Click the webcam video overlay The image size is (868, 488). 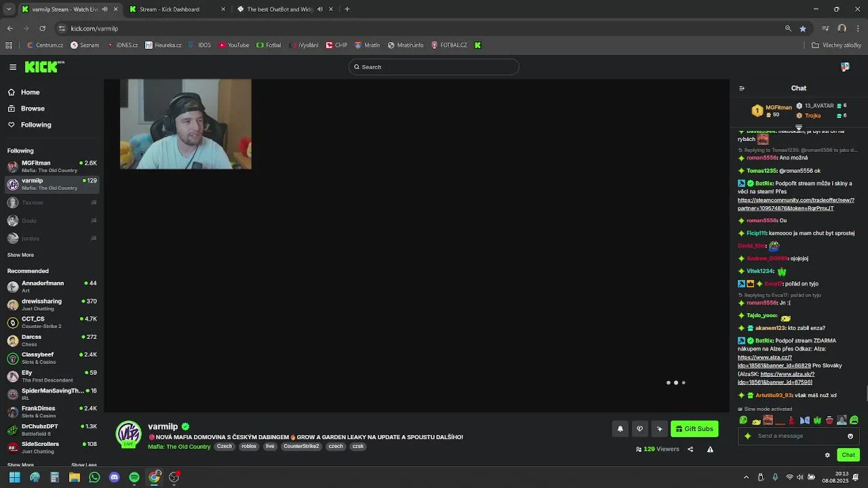tap(186, 124)
